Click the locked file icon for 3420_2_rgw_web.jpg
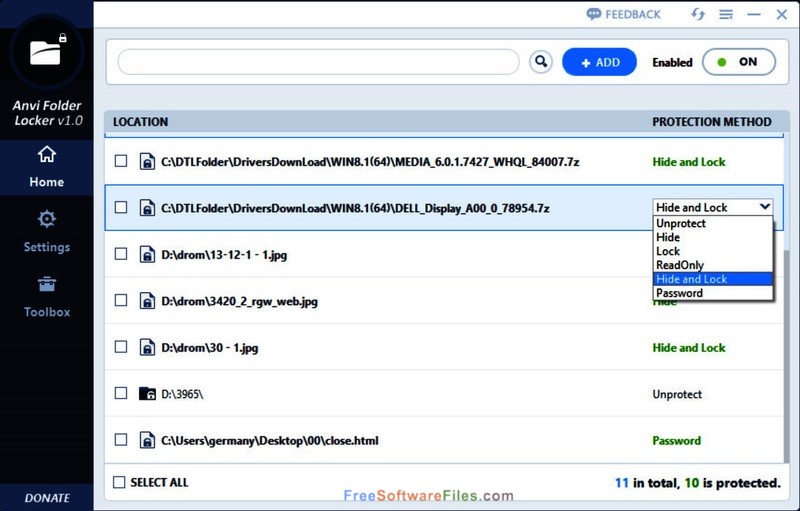Image resolution: width=800 pixels, height=511 pixels. tap(147, 301)
